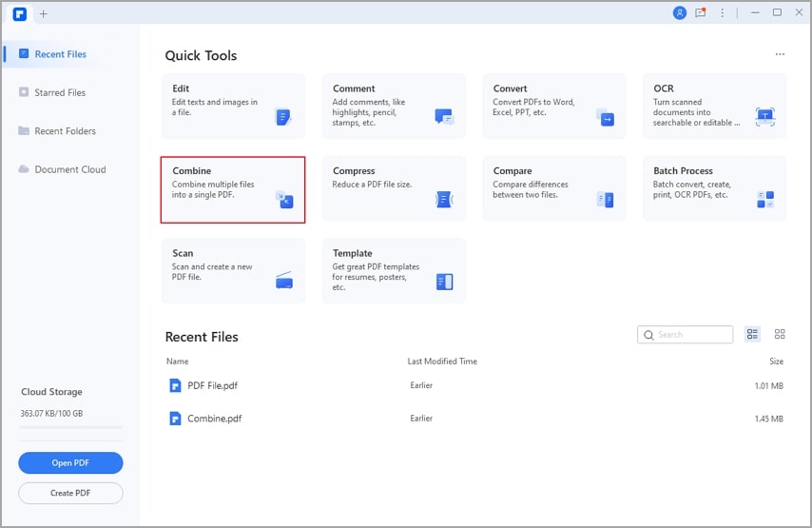The width and height of the screenshot is (812, 528).
Task: Open the user account avatar icon
Action: pos(680,13)
